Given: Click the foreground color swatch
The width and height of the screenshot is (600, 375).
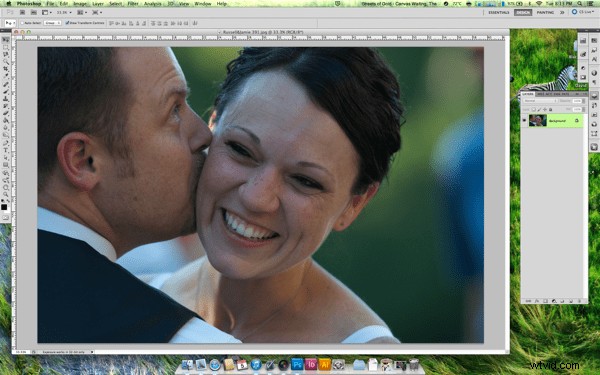Looking at the screenshot, I should 4,207.
